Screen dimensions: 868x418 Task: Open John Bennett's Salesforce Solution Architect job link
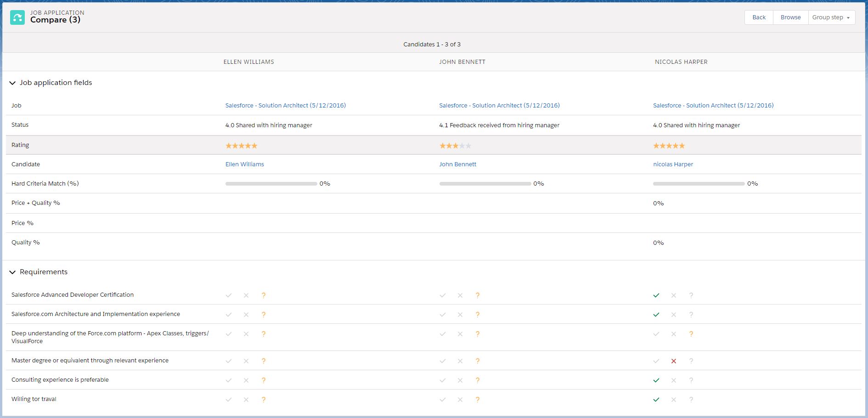tap(499, 106)
